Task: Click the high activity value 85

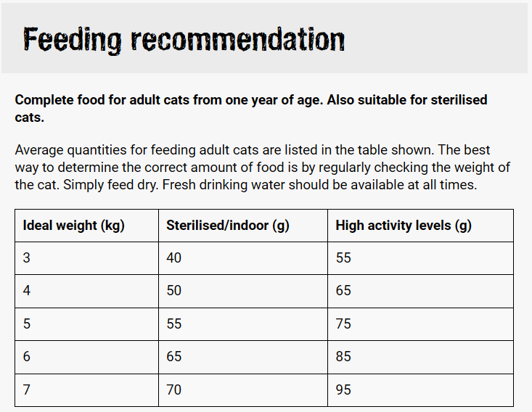Action: (x=343, y=357)
